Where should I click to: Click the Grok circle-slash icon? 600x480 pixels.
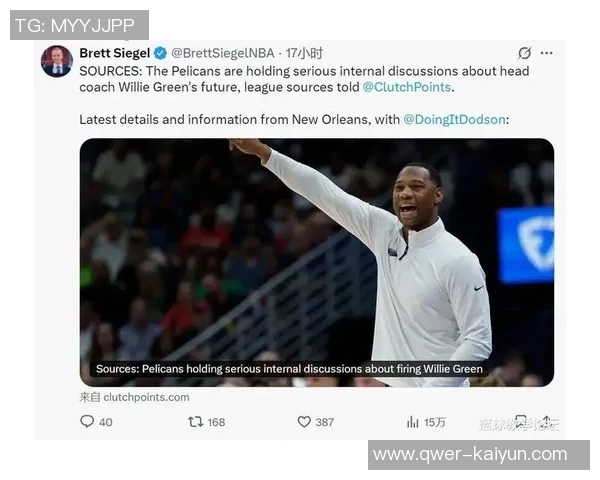[524, 53]
